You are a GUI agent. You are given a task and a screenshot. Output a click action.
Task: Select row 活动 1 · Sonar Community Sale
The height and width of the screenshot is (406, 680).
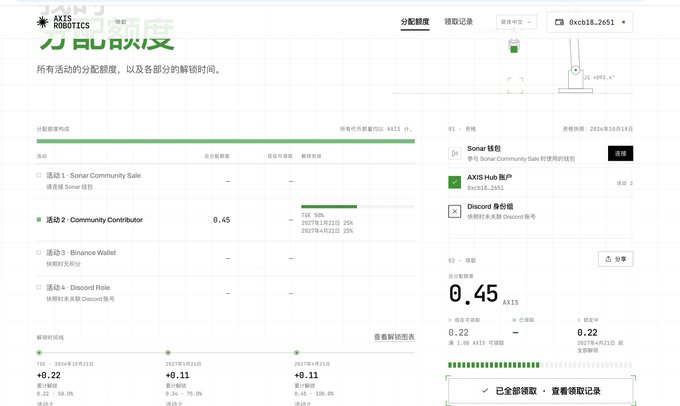point(226,181)
